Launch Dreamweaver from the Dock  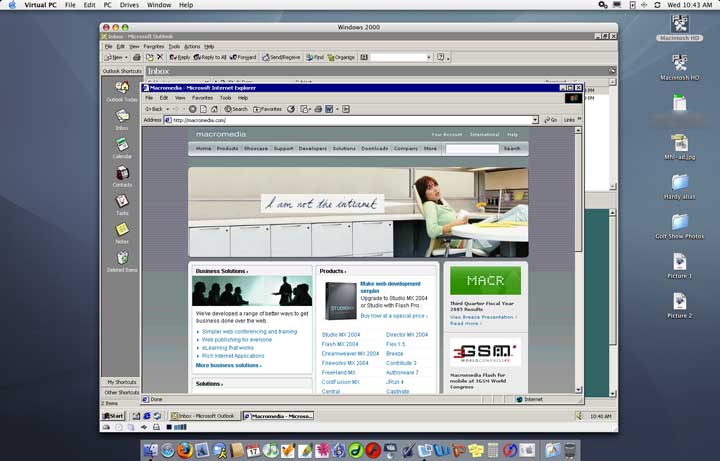(x=356, y=450)
